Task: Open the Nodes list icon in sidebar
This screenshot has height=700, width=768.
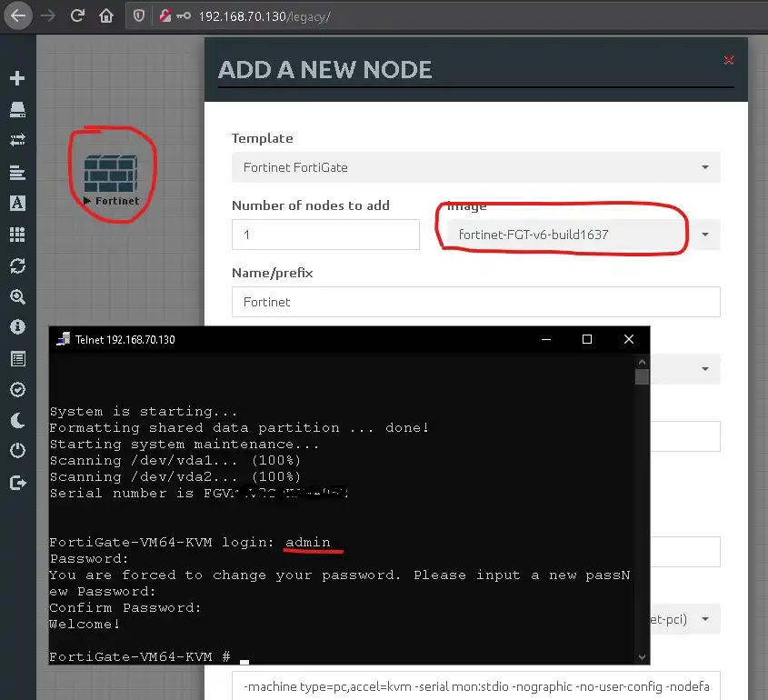Action: tap(17, 109)
